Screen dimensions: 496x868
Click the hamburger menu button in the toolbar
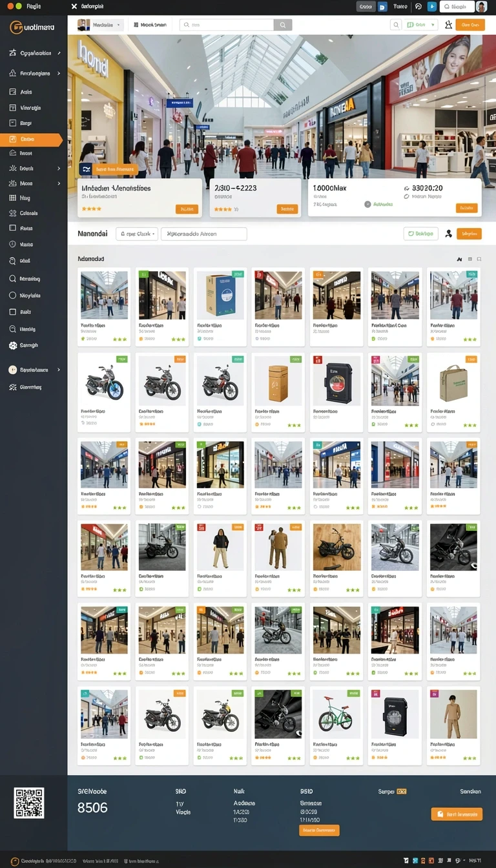[x=150, y=25]
